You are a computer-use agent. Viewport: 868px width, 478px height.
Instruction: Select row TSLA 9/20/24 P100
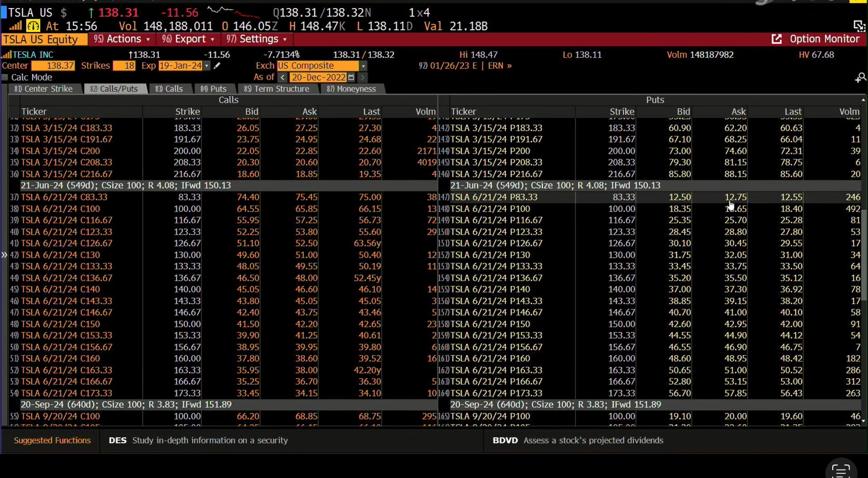coord(649,417)
